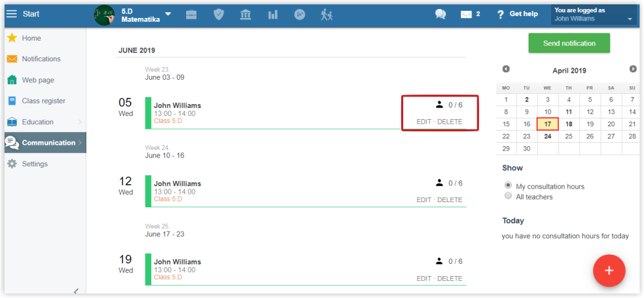This screenshot has height=298, width=644.
Task: Select April 18 in calendar
Action: (x=569, y=124)
